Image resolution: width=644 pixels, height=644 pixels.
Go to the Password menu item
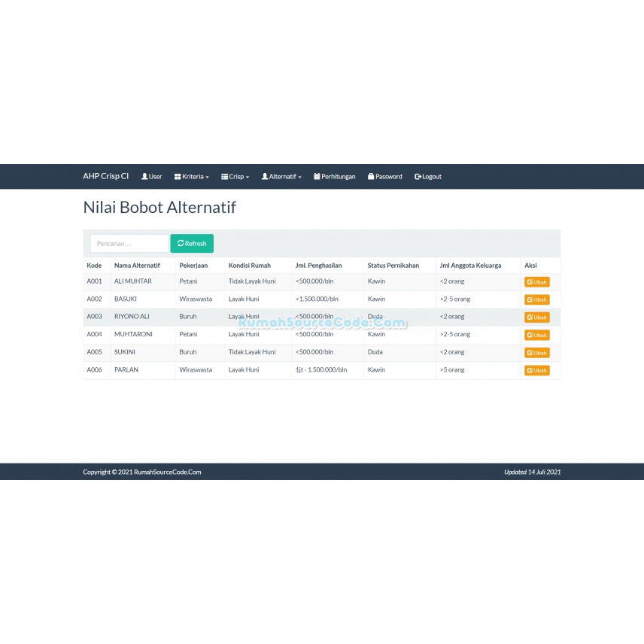[x=385, y=177]
